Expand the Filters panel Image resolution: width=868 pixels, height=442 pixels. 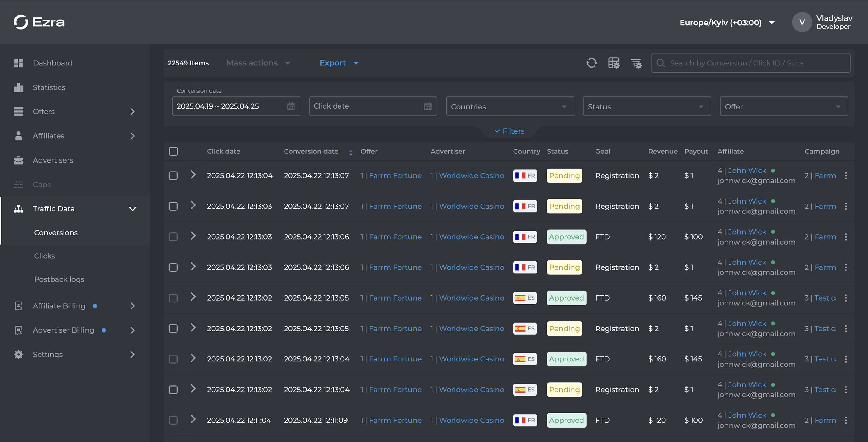(509, 131)
